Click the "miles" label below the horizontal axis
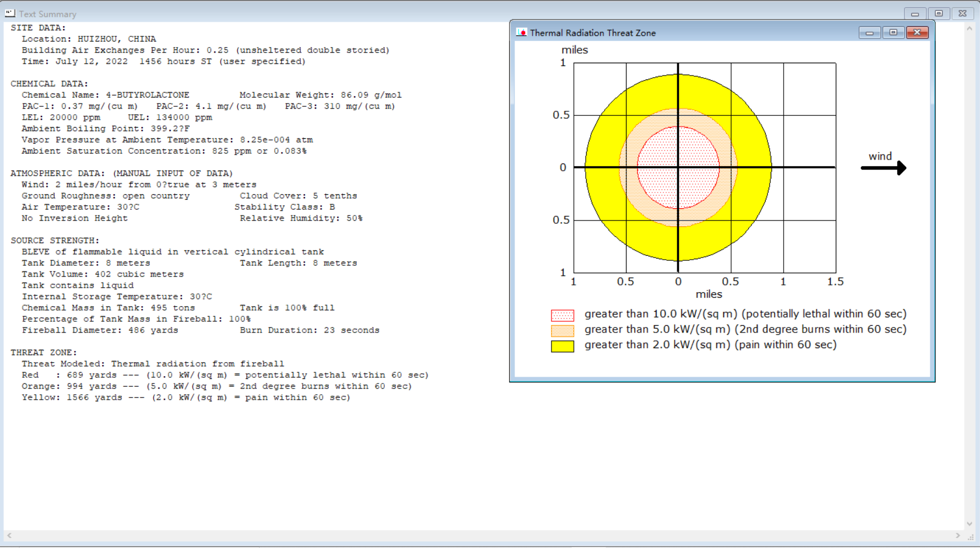Screen dimensions: 980x548 [x=709, y=294]
